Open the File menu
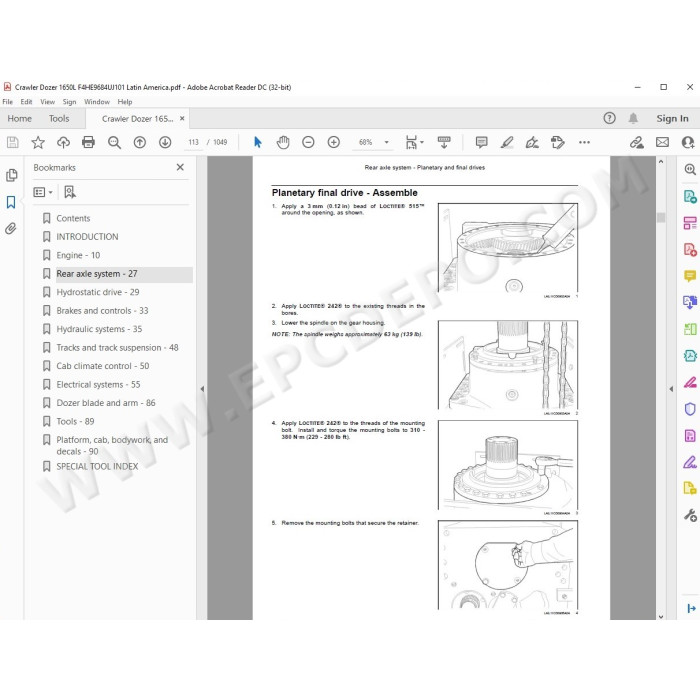 coord(8,102)
